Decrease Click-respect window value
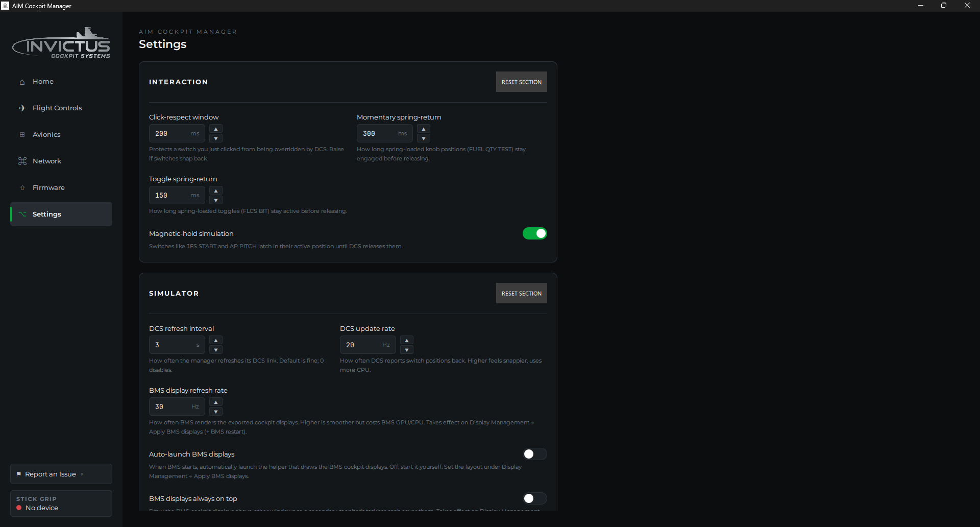 click(x=216, y=138)
